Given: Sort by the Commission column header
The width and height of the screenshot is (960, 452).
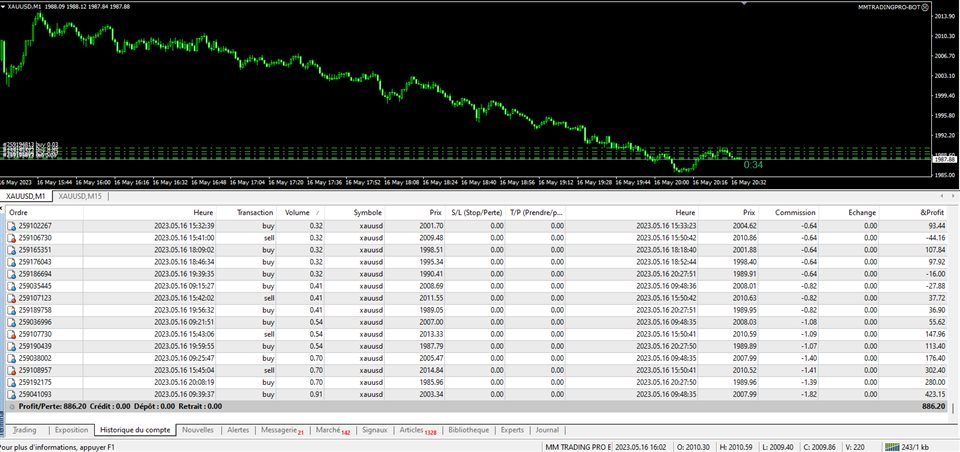Looking at the screenshot, I should coord(789,213).
